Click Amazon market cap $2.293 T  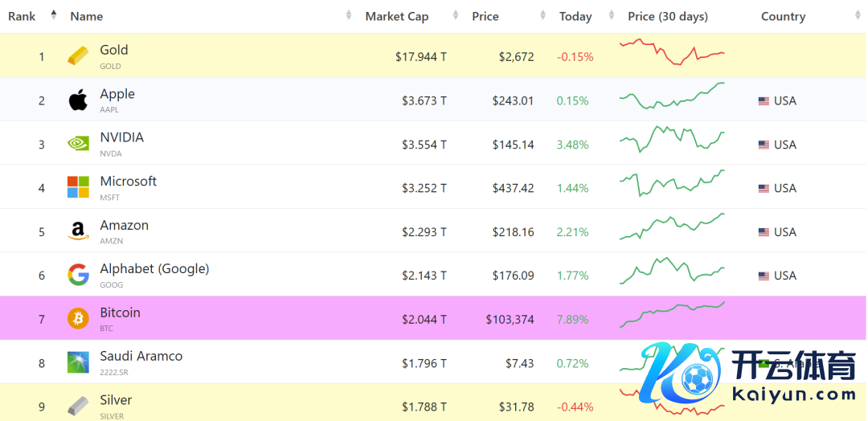(424, 232)
